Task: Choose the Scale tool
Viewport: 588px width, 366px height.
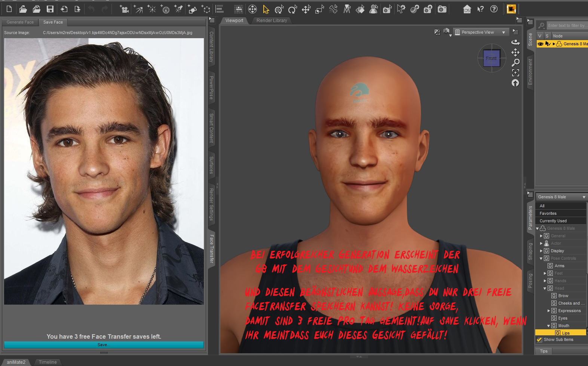Action: (319, 9)
